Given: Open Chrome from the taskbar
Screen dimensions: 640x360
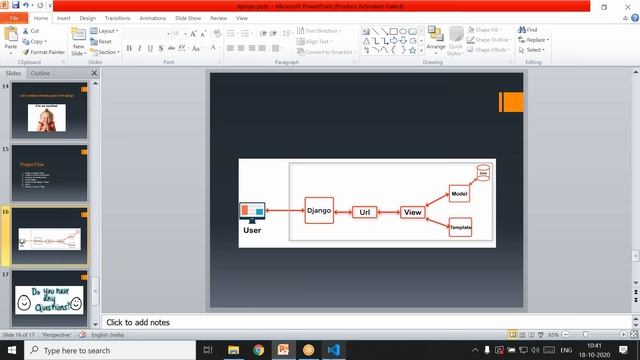Looking at the screenshot, I should (x=258, y=350).
